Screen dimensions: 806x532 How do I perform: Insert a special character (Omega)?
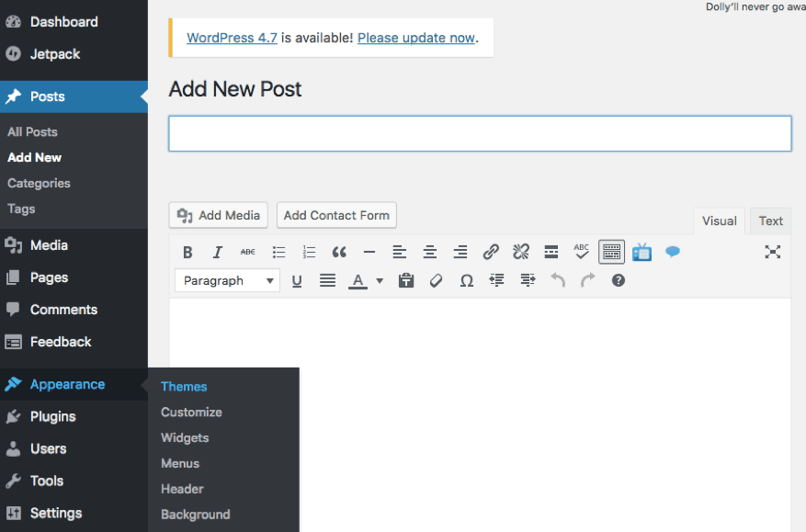point(466,280)
